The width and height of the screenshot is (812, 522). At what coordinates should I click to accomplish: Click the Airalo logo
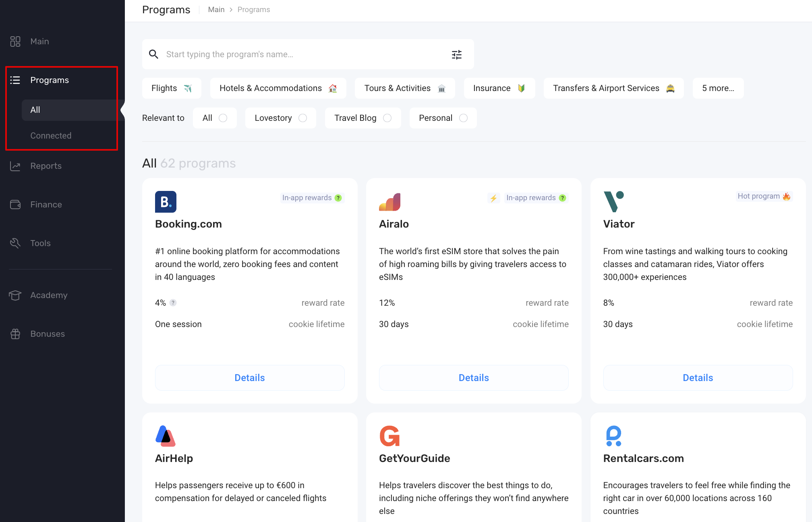click(389, 202)
